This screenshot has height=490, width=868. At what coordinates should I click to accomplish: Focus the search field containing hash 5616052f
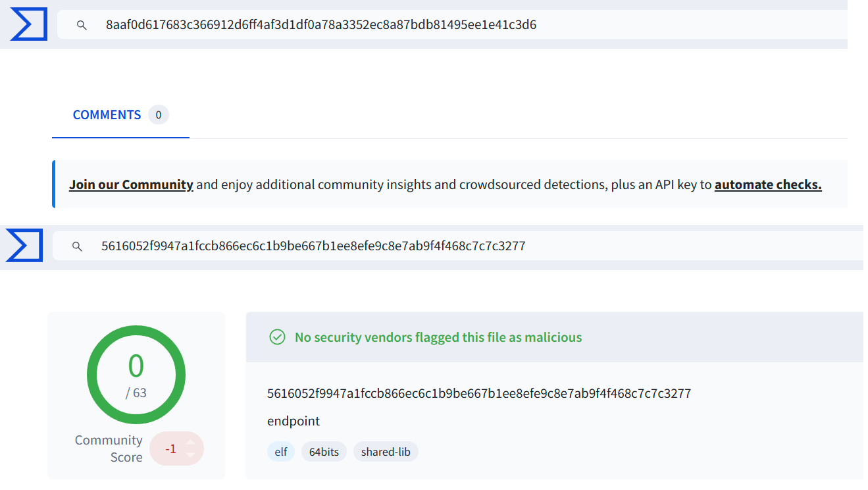click(458, 246)
